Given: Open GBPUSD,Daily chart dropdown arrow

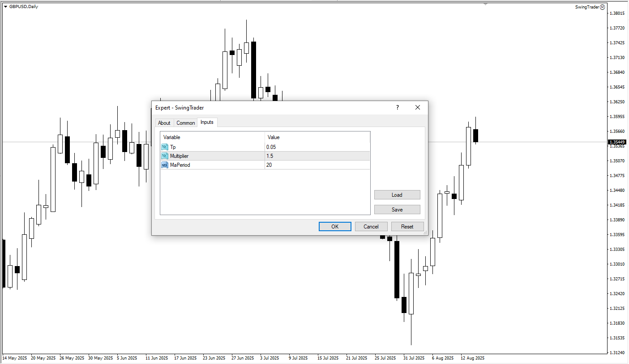Looking at the screenshot, I should coord(5,7).
